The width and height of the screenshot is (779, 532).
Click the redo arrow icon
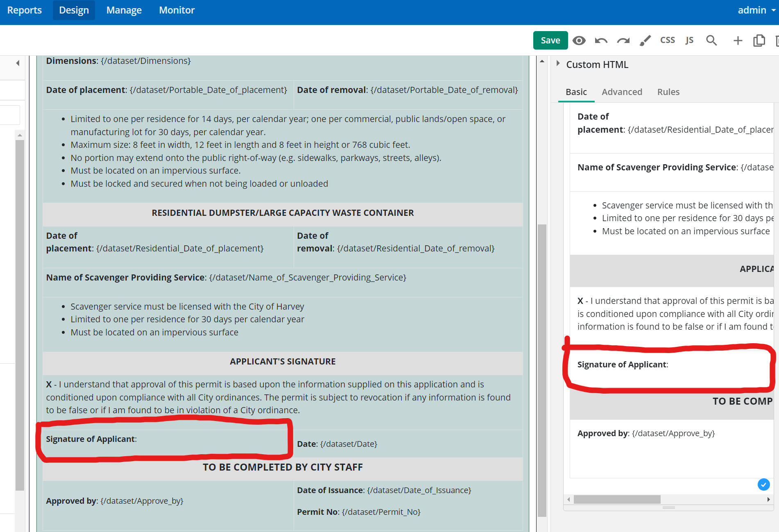tap(623, 41)
